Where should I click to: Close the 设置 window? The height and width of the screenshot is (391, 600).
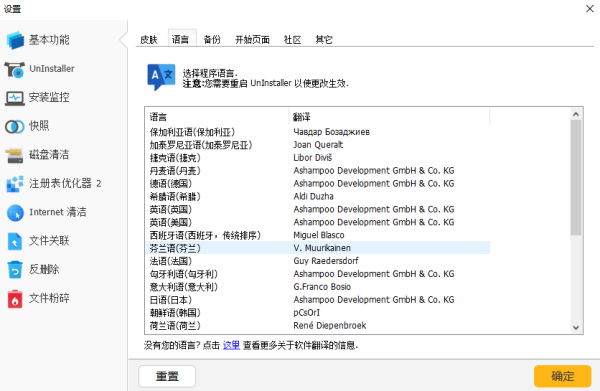pos(590,8)
